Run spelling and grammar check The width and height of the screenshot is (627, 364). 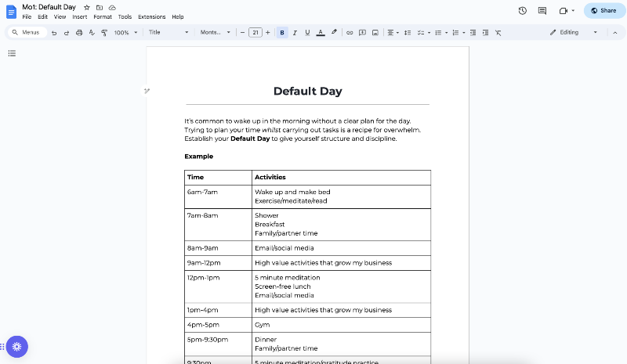(92, 33)
